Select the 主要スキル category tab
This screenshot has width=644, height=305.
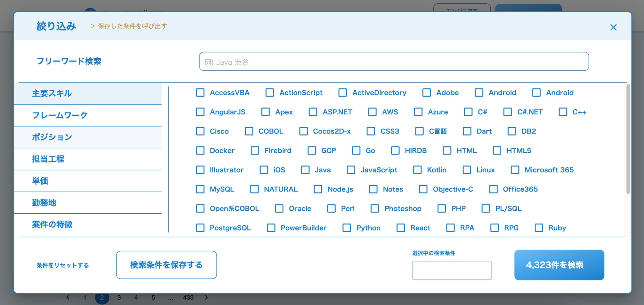click(x=88, y=93)
